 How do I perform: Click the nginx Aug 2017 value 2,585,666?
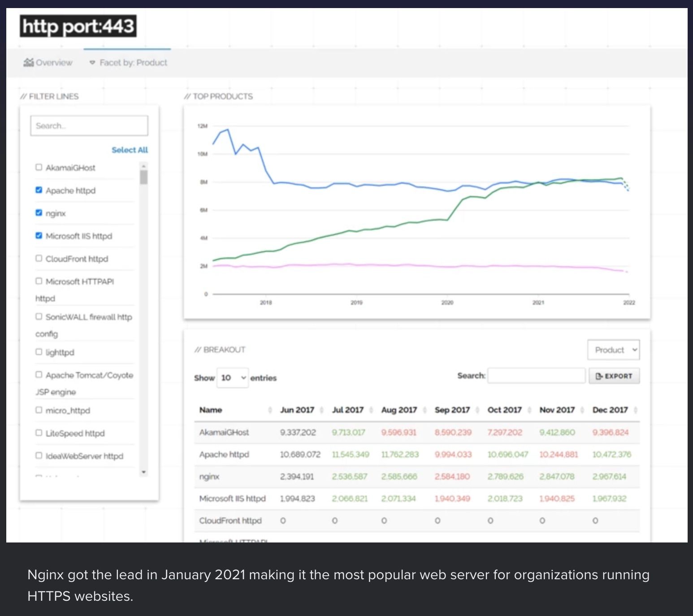tap(399, 477)
